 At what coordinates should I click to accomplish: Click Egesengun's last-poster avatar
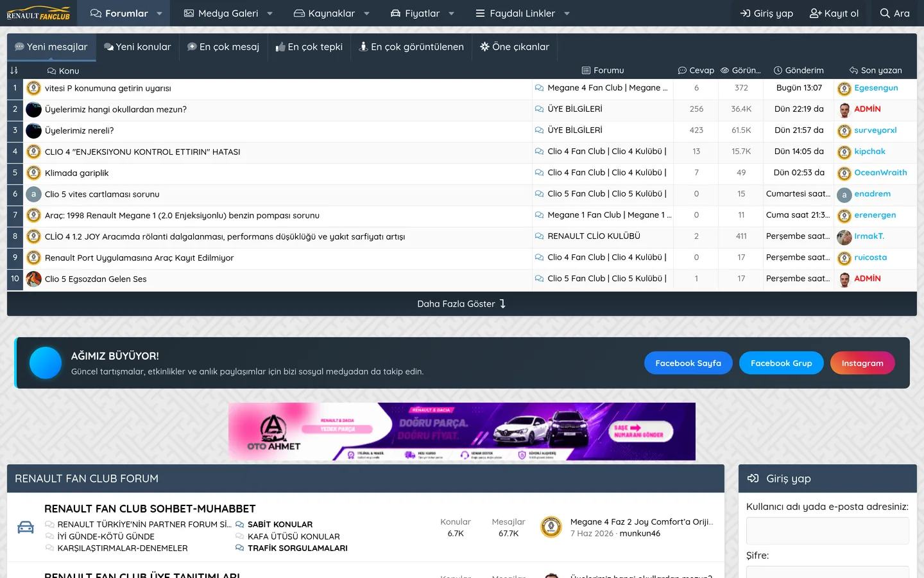(x=844, y=89)
